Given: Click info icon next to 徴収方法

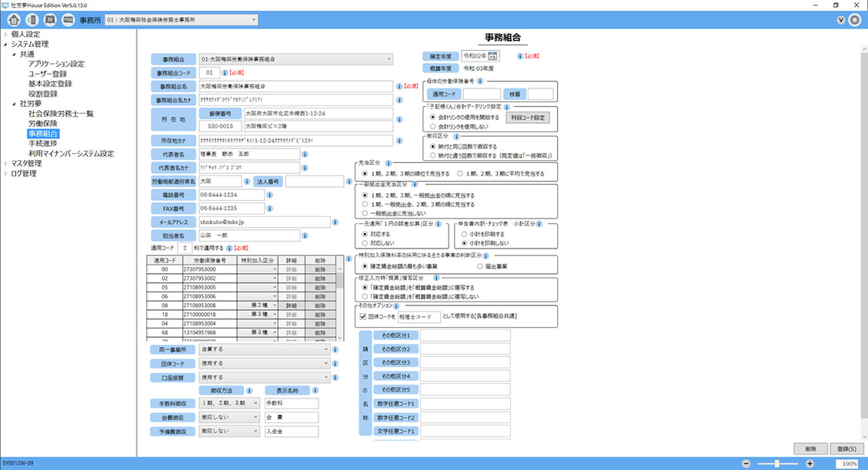Looking at the screenshot, I should point(249,391).
